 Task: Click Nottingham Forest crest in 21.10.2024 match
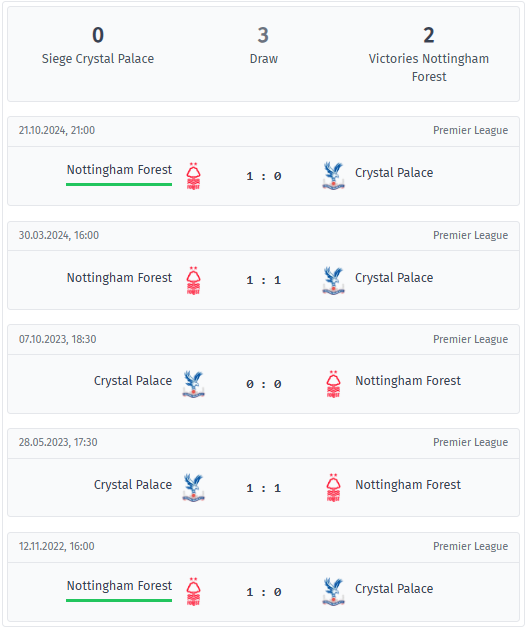coord(193,176)
